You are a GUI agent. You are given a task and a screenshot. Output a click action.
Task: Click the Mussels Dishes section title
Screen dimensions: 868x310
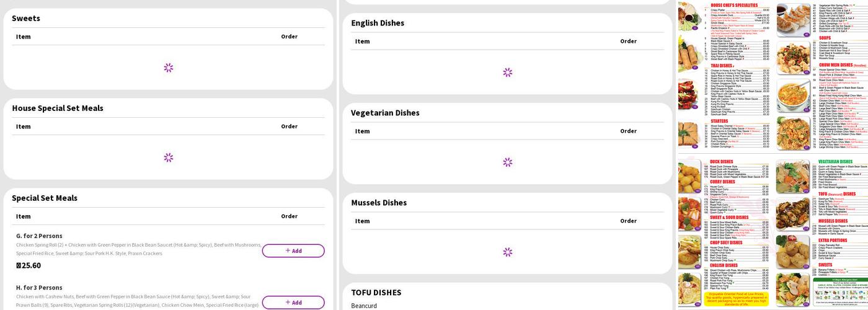(379, 203)
